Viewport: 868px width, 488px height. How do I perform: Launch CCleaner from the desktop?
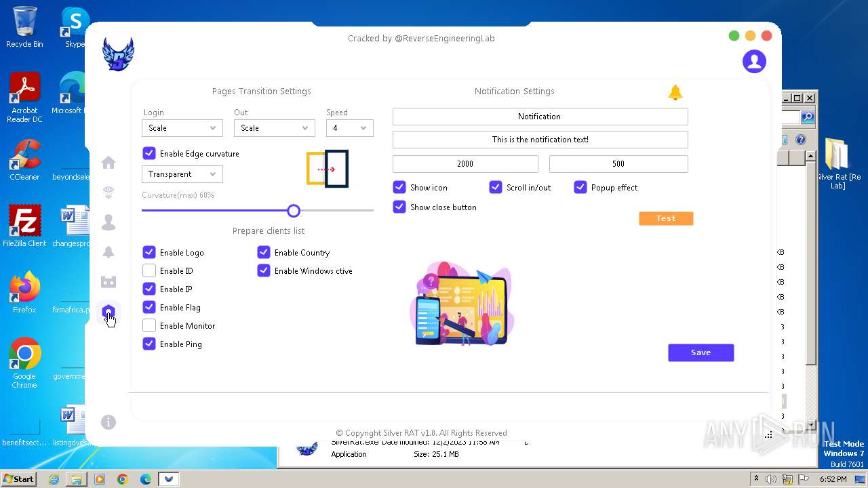tap(24, 160)
